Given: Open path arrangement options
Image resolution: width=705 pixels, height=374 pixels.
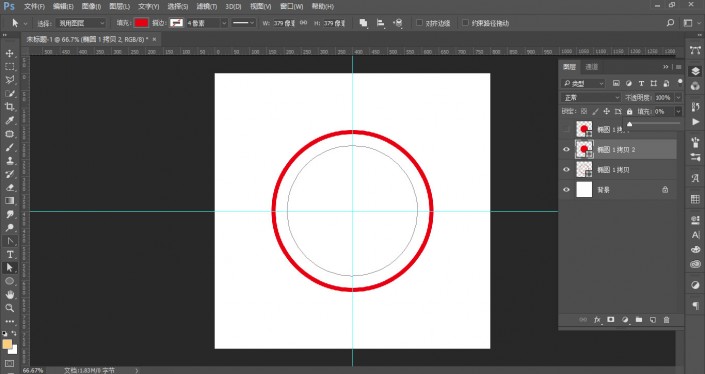Looking at the screenshot, I should click(x=397, y=23).
